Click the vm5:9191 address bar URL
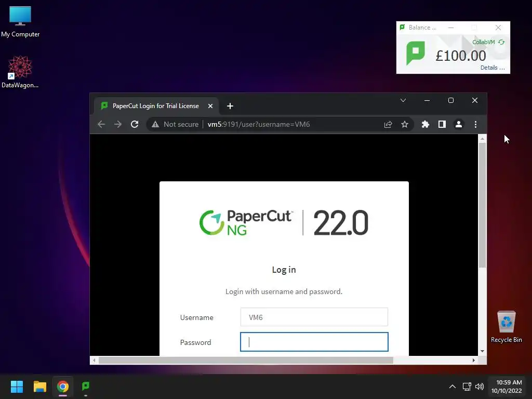This screenshot has height=399, width=532. point(259,124)
